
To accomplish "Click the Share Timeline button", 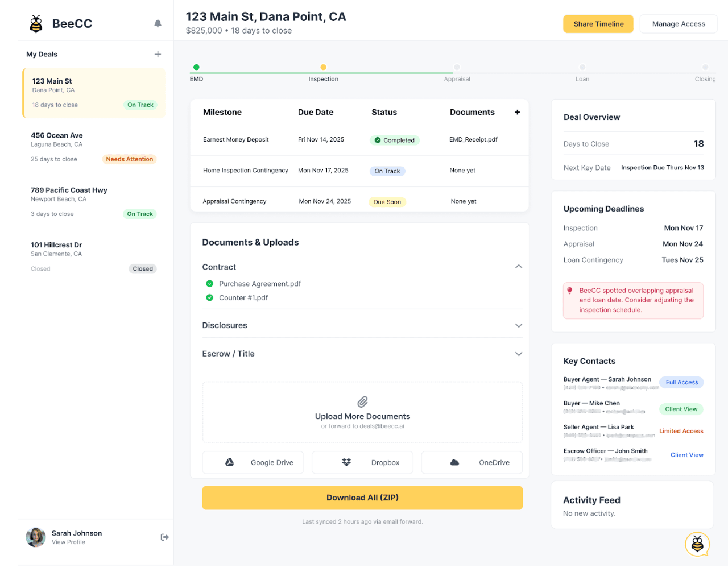I will [x=598, y=24].
